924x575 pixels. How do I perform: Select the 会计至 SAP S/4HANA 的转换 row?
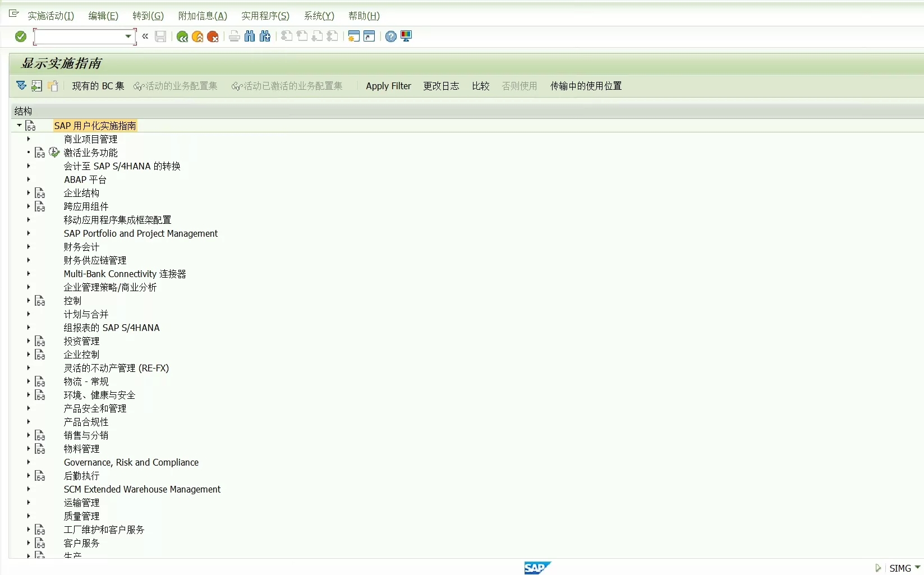point(122,166)
